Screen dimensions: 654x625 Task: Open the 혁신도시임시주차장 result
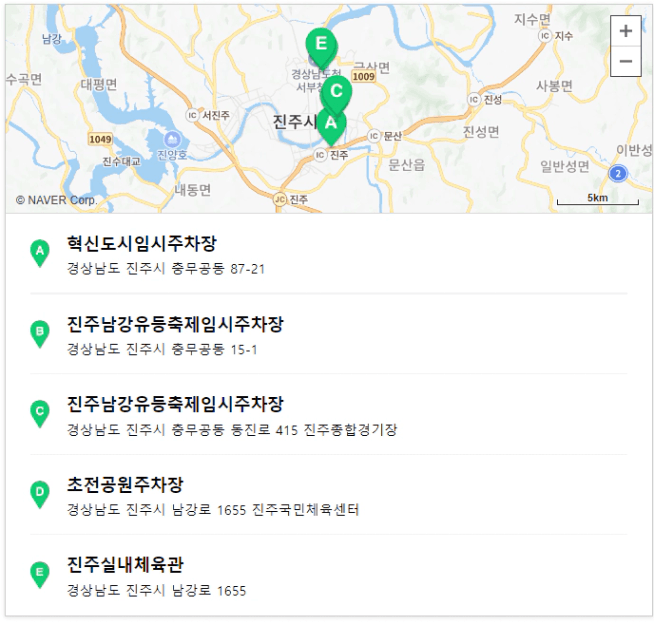tap(141, 244)
